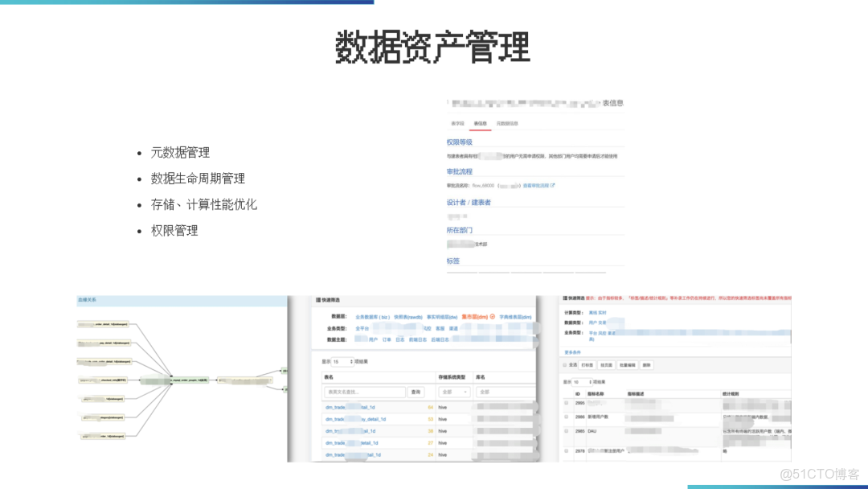Check the checkbox for ID 2986 新增用户数
Screen dimensions: 868x489
point(566,417)
